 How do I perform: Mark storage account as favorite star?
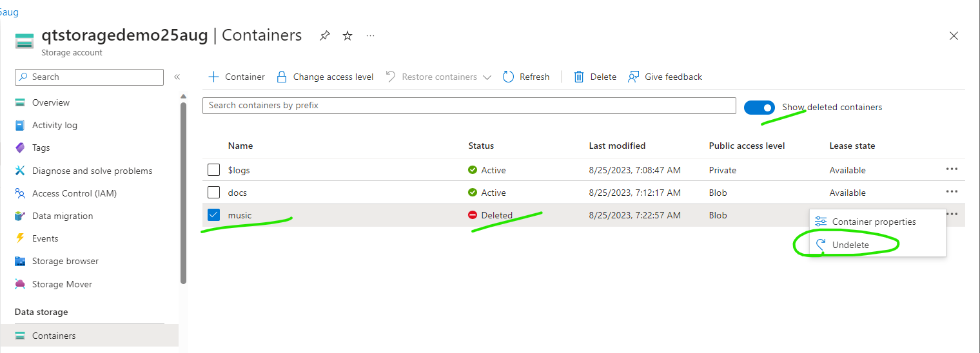point(348,36)
